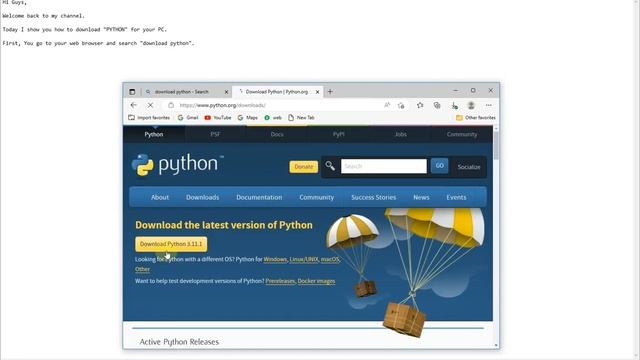Close the download python - Search tab
Viewport: 640px width, 360px height.
(227, 92)
